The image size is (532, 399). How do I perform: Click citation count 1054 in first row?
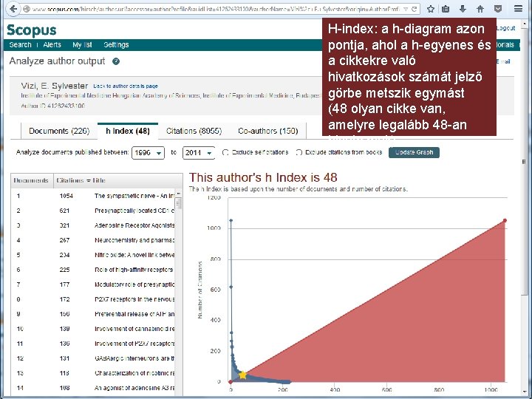click(x=66, y=196)
